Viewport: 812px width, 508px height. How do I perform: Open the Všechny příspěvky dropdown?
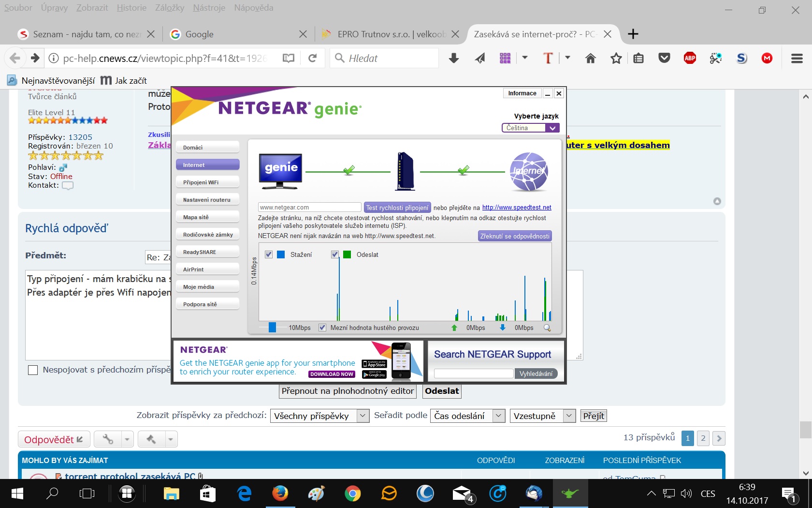[x=362, y=416]
